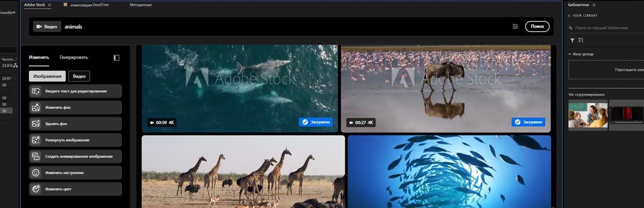Click the YOUR LIBRARY back link

(585, 16)
